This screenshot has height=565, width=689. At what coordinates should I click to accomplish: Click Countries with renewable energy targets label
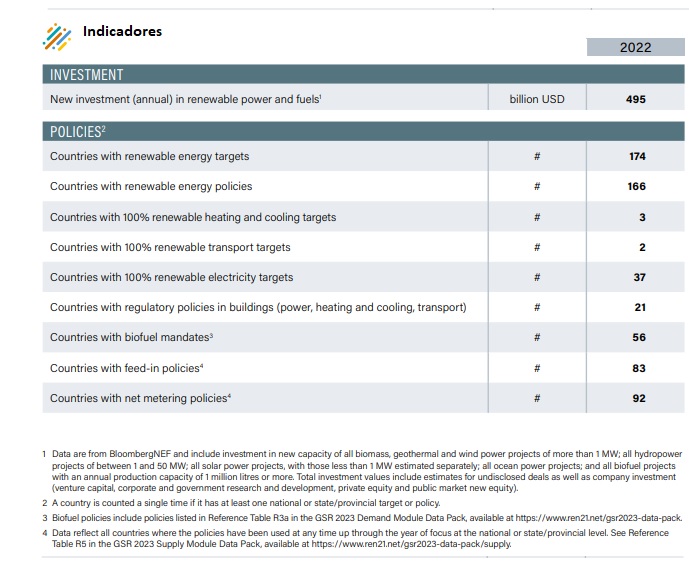coord(150,157)
